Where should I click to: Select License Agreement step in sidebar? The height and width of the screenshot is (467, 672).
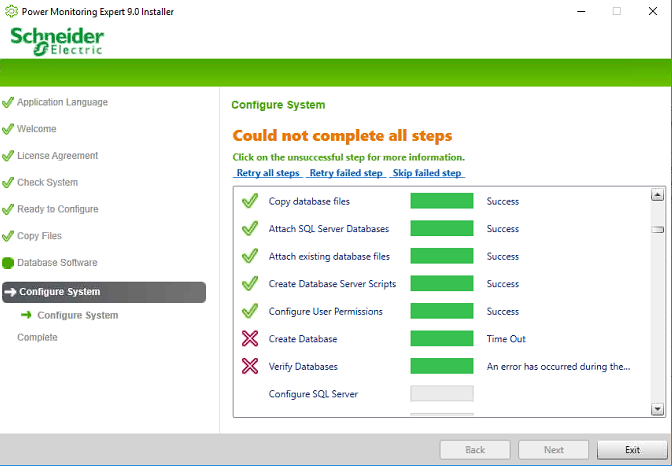point(57,156)
